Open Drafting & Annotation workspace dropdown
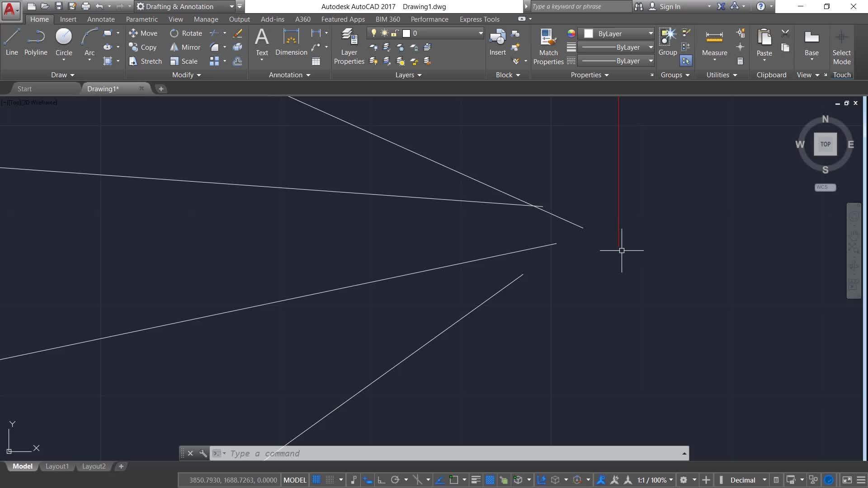The width and height of the screenshot is (868, 488). coord(231,6)
